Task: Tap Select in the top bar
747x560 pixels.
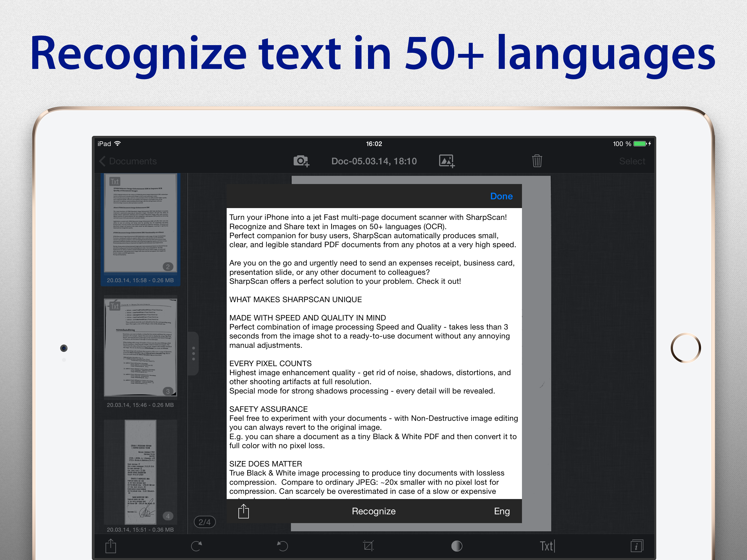Action: [x=632, y=161]
